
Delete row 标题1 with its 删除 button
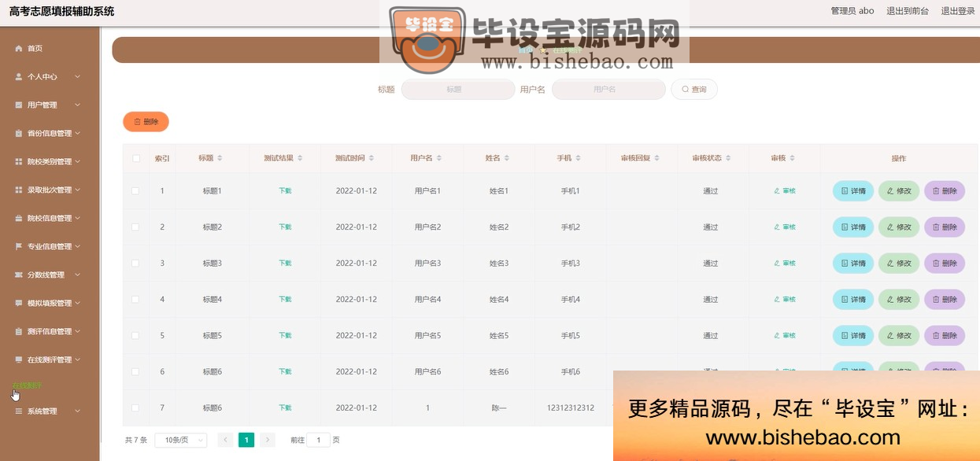(x=945, y=191)
